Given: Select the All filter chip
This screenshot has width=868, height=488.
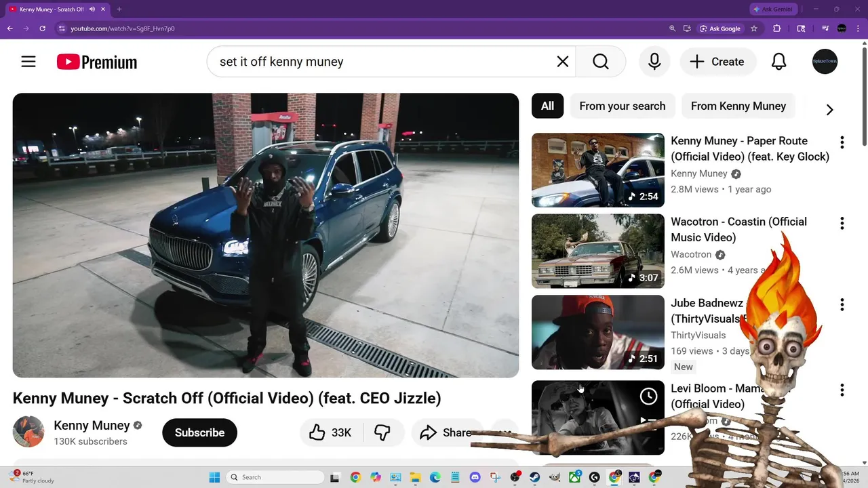Looking at the screenshot, I should [547, 106].
